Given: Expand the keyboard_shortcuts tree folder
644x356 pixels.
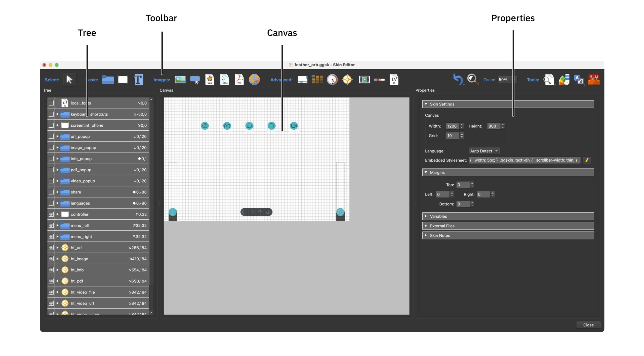Looking at the screenshot, I should (58, 114).
